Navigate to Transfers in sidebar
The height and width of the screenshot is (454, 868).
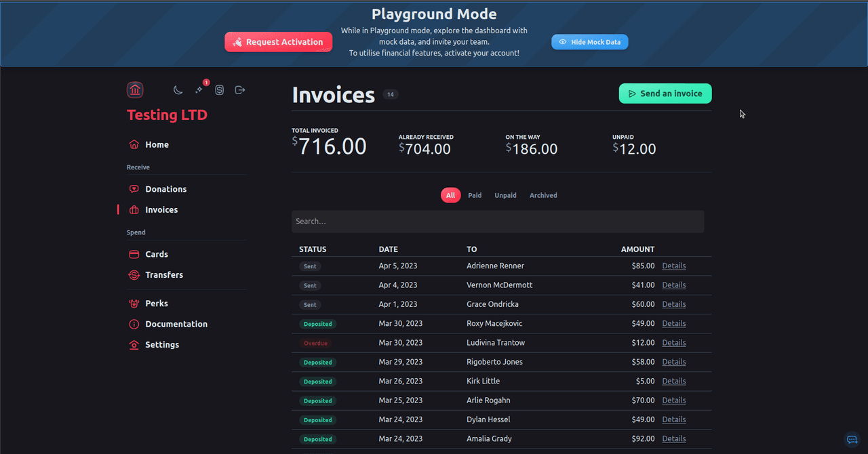tap(164, 275)
